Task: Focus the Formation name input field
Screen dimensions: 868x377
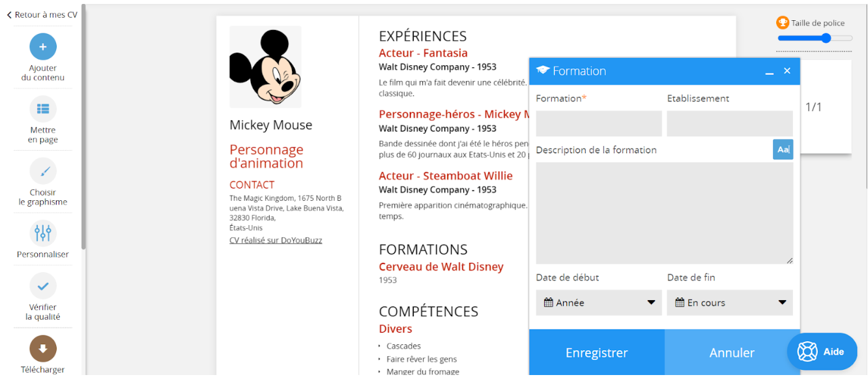Action: tap(599, 123)
